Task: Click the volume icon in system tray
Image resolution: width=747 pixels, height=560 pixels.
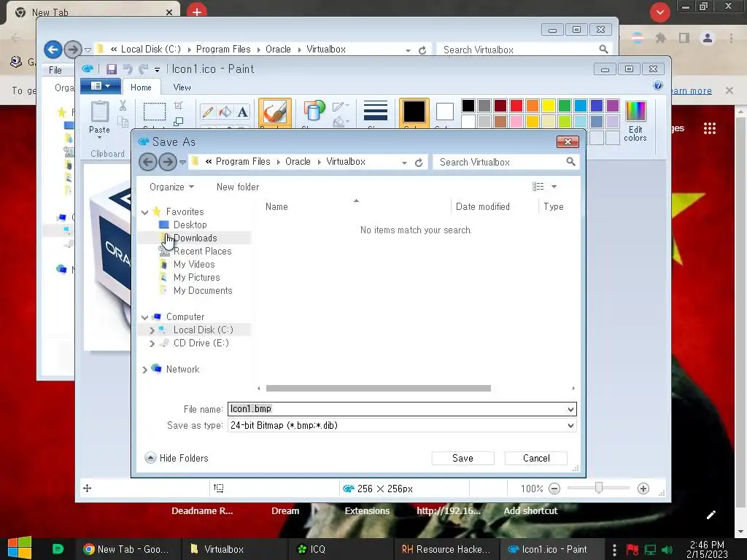Action: click(667, 550)
